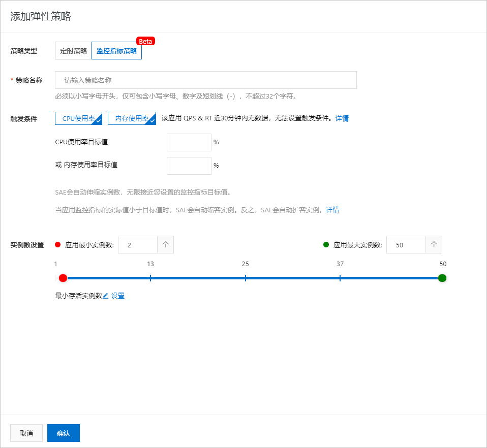Click the 确认 button
Screen dimensions: 487x448
coord(64,433)
